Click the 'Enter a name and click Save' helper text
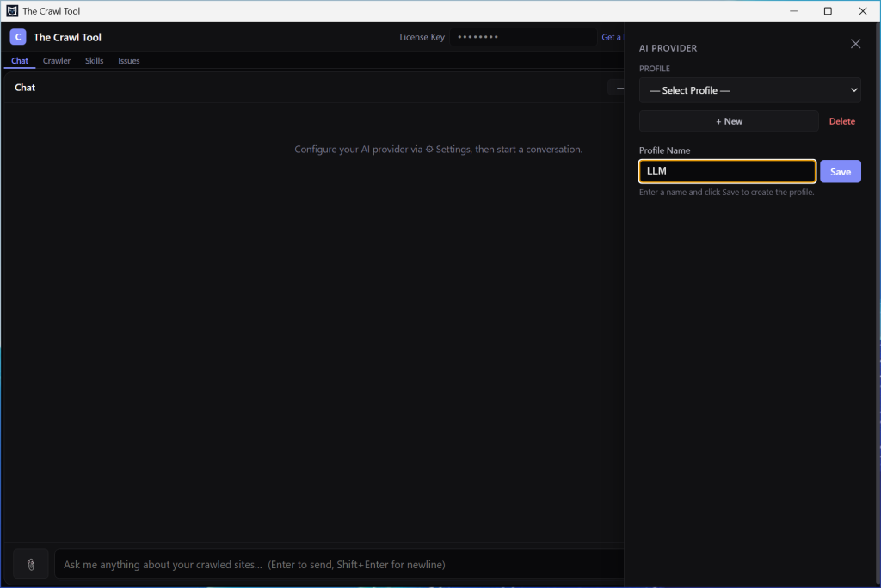This screenshot has height=588, width=881. pos(726,192)
